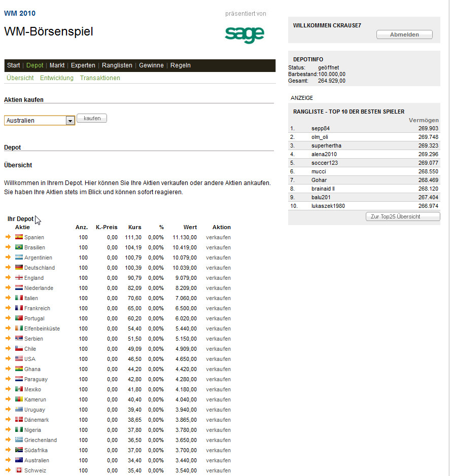Click the Italien flag icon
Image resolution: width=450 pixels, height=476 pixels.
pyautogui.click(x=19, y=298)
